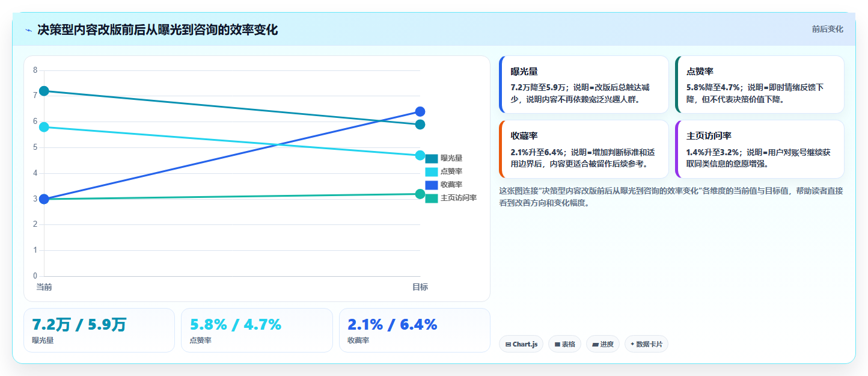868x376 pixels.
Task: Click the 数据卡片 chip diamond icon
Action: [632, 345]
